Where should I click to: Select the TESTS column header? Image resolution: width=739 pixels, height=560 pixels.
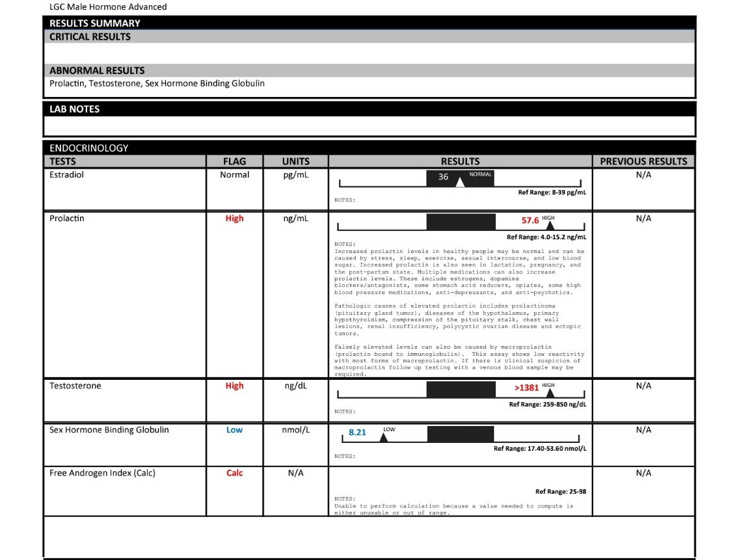pyautogui.click(x=63, y=161)
